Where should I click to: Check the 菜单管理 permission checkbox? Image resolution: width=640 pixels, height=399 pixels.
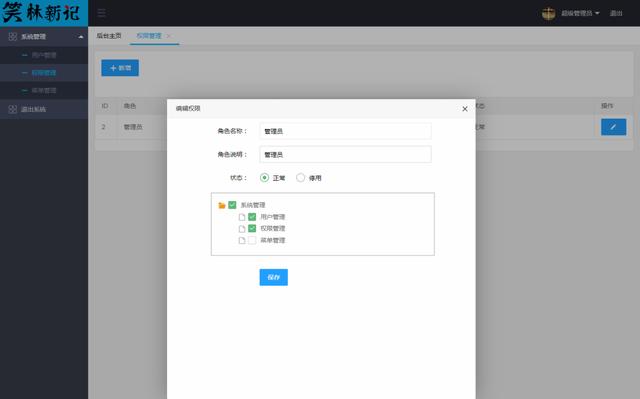[x=252, y=240]
